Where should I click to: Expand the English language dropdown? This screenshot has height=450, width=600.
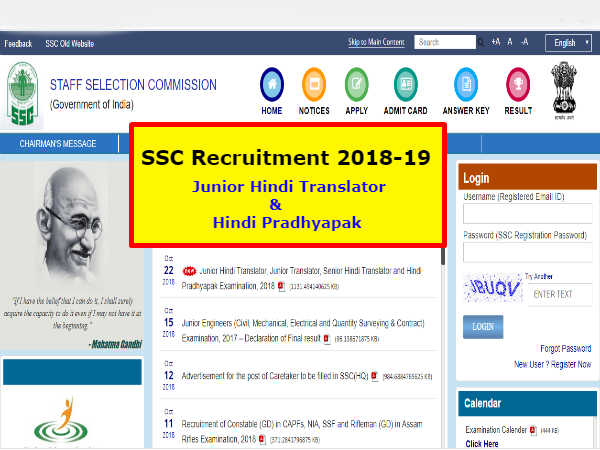(x=568, y=43)
